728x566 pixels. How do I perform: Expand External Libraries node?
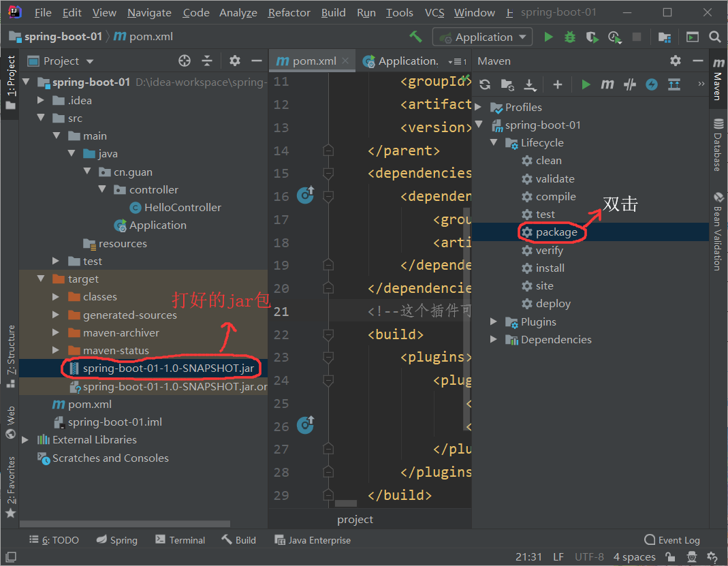25,440
